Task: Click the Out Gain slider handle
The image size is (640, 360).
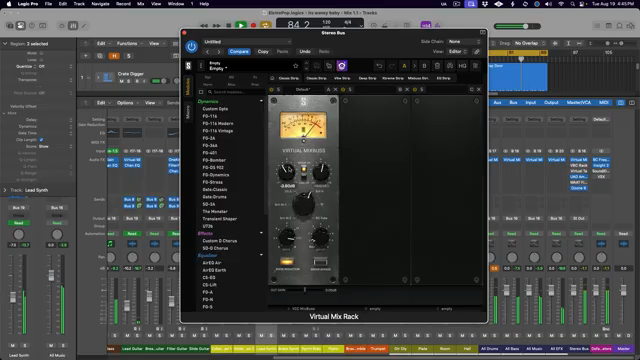Action: click(305, 290)
